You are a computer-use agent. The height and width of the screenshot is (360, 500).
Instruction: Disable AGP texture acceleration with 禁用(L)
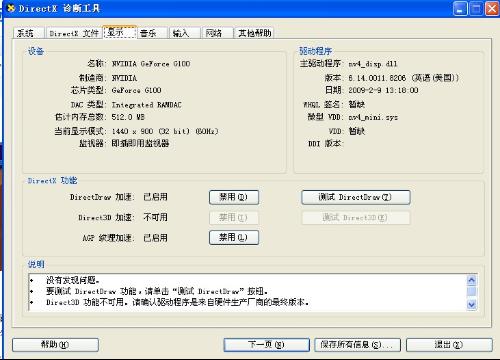234,238
